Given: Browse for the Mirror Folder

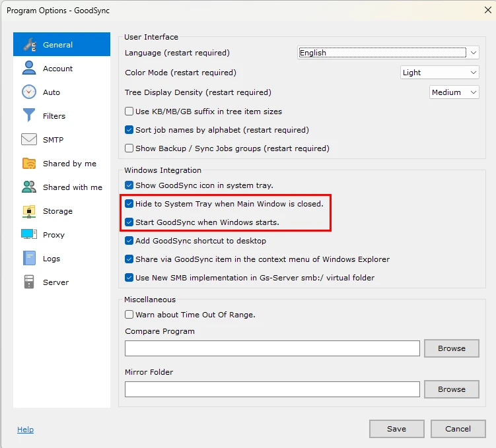Looking at the screenshot, I should click(451, 389).
